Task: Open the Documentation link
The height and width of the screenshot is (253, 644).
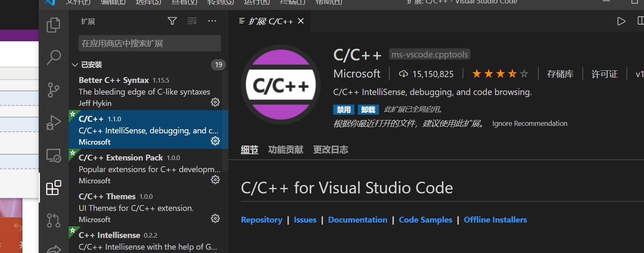Action: (x=357, y=220)
